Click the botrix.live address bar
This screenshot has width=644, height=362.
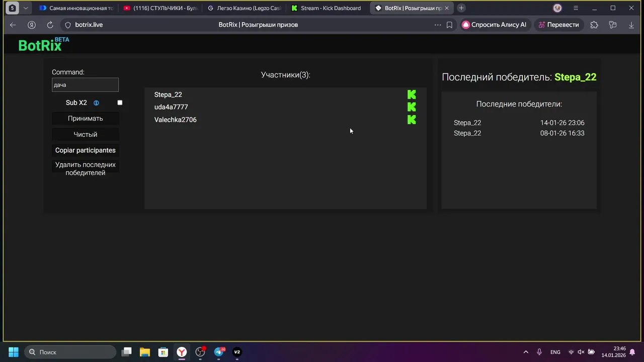click(x=89, y=25)
